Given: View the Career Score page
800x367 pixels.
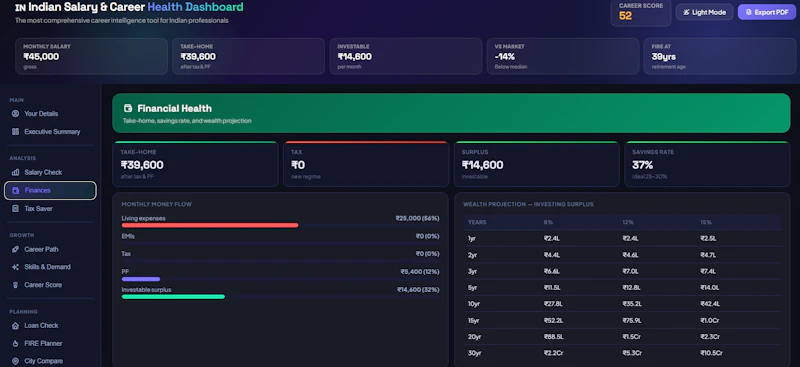Looking at the screenshot, I should (50, 285).
